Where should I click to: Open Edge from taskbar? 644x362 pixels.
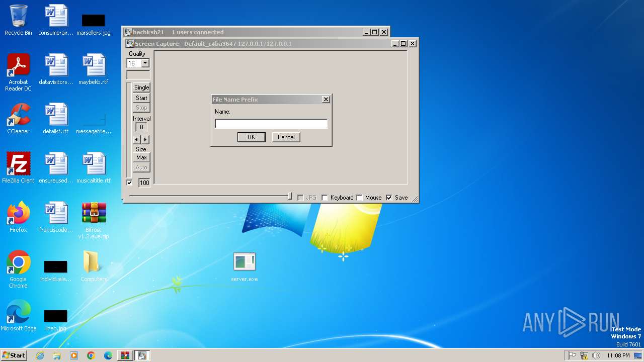[x=108, y=355]
